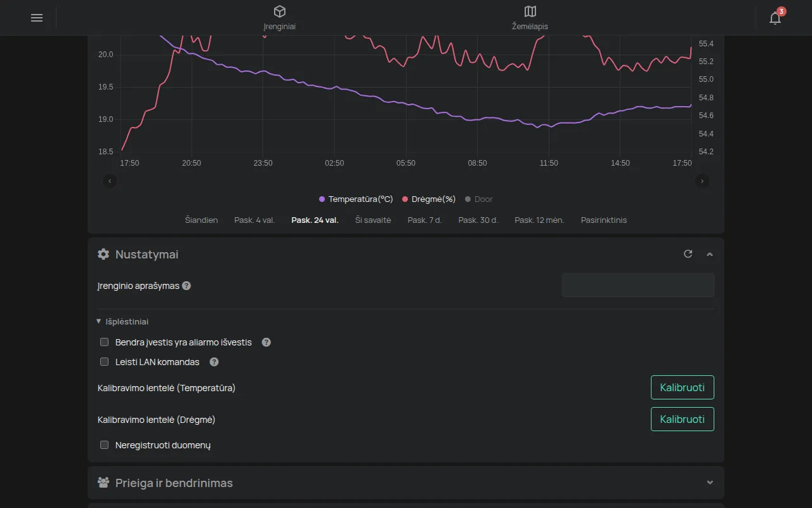The height and width of the screenshot is (508, 812).
Task: Click the Kalibravimo lentelė (Temperatūra) label
Action: 166,388
